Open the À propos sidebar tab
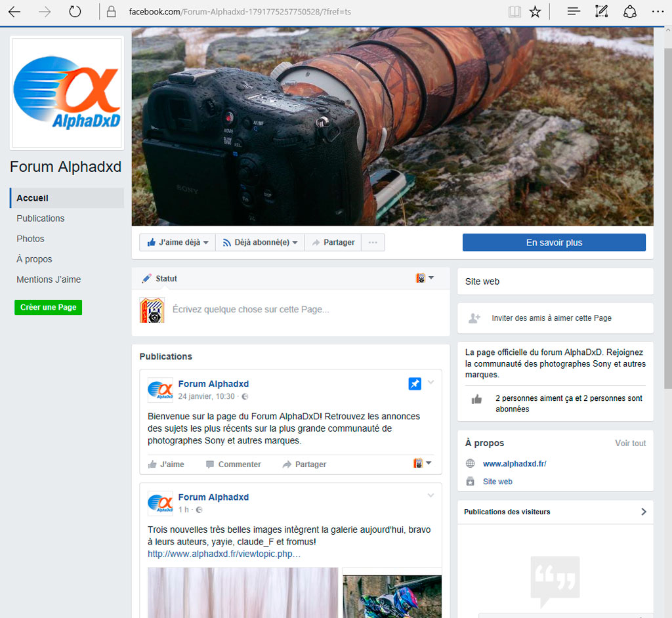 (x=34, y=259)
